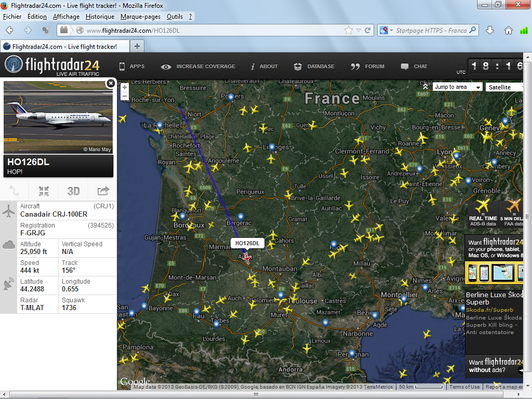Viewport: 532px width, 399px height.
Task: Click the Firefox tab groups icon
Action: (46, 30)
